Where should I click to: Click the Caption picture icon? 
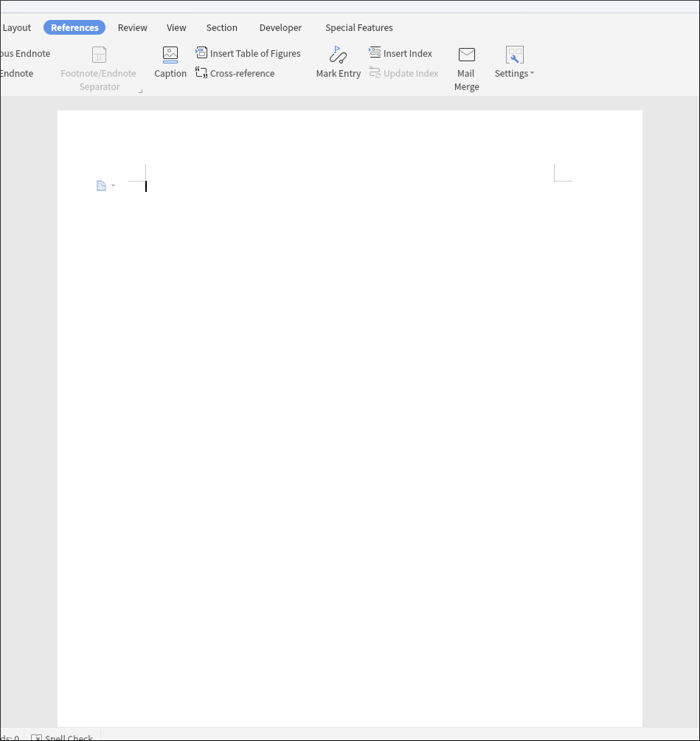click(170, 55)
